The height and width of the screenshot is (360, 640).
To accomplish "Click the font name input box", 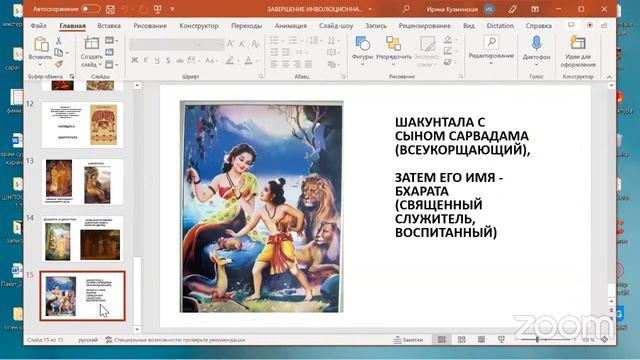I will click(162, 44).
